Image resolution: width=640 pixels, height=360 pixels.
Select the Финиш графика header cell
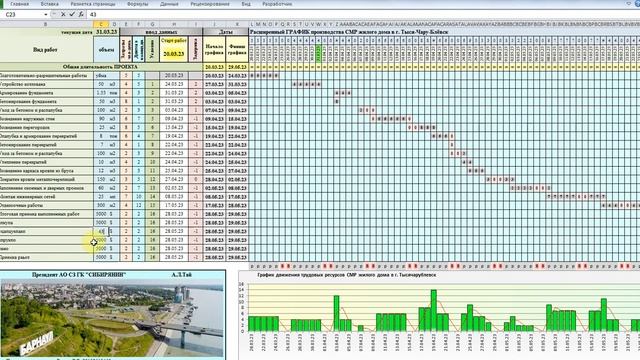(237, 49)
